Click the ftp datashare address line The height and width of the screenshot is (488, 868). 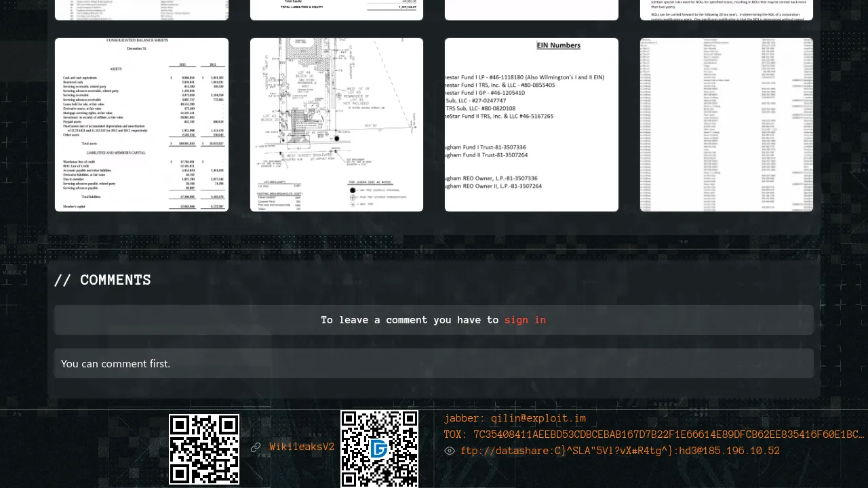pyautogui.click(x=620, y=451)
